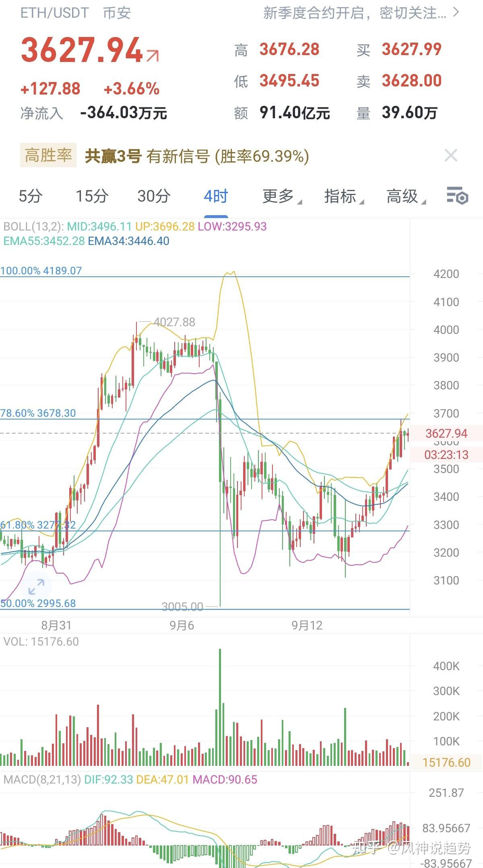Screen dimensions: 483x868
Task: Open the 指标 indicators dropdown
Action: (344, 196)
